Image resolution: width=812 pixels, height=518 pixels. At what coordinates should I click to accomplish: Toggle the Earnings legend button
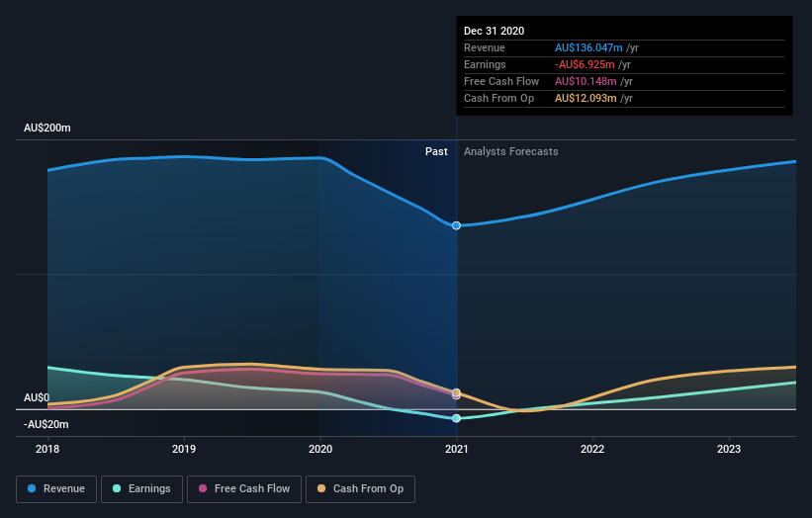coord(141,489)
